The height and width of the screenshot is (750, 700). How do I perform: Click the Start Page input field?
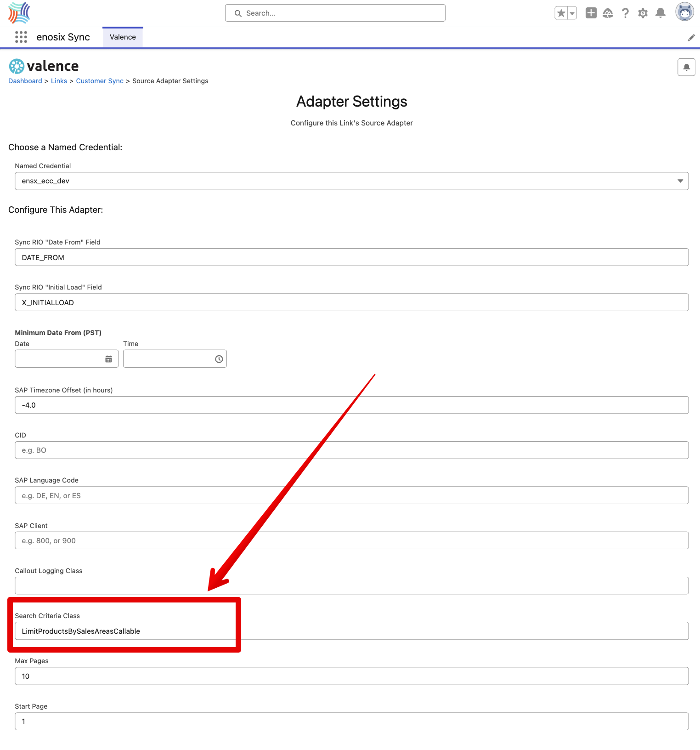tap(352, 722)
